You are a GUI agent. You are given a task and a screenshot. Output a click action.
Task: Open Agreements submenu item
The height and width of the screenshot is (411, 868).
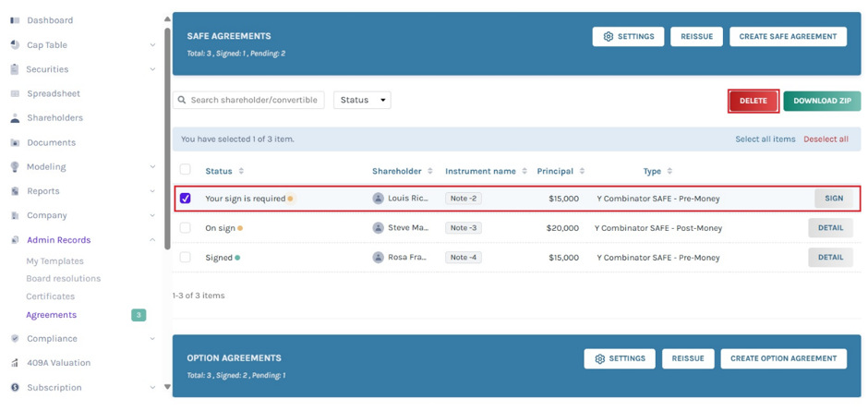coord(52,315)
